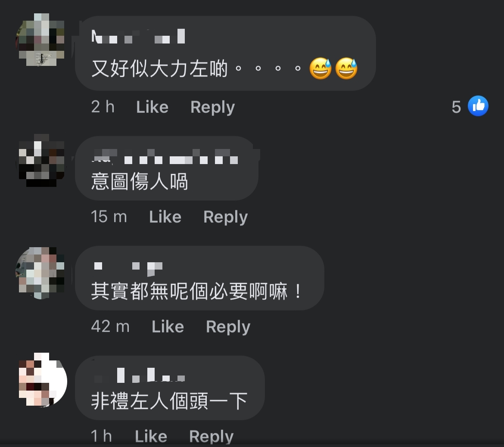
Task: Click the 2 h timestamp link
Action: 103,107
